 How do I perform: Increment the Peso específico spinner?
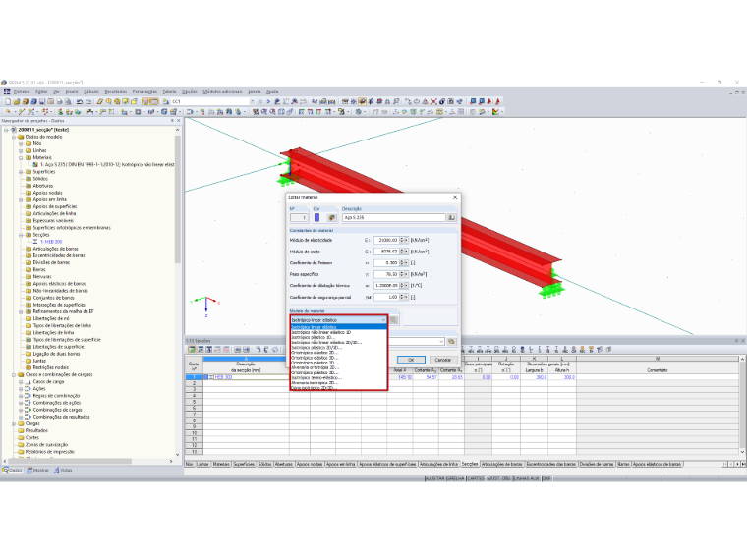[x=402, y=273]
